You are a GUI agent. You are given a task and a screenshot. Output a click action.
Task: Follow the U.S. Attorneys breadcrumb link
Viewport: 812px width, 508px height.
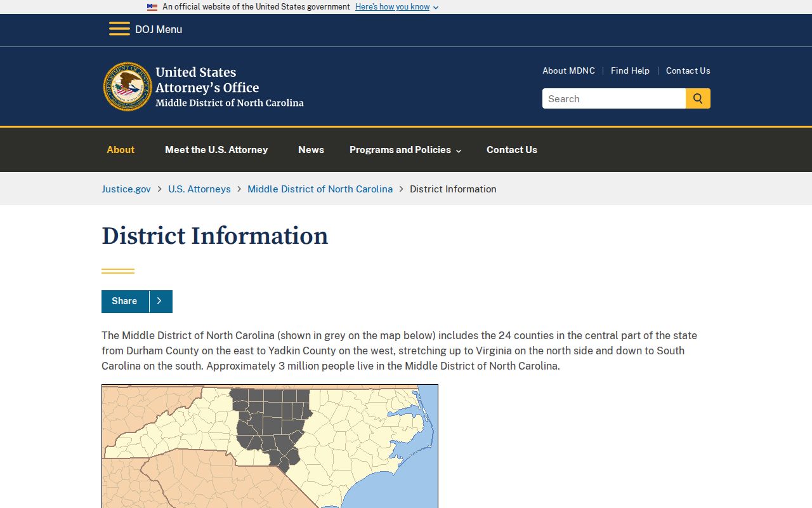(x=199, y=189)
